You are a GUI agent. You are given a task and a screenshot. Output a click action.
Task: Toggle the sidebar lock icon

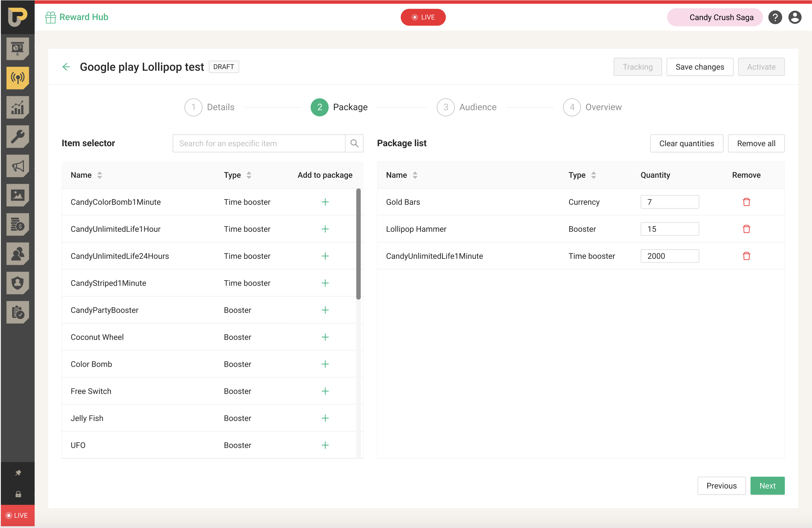[x=18, y=494]
